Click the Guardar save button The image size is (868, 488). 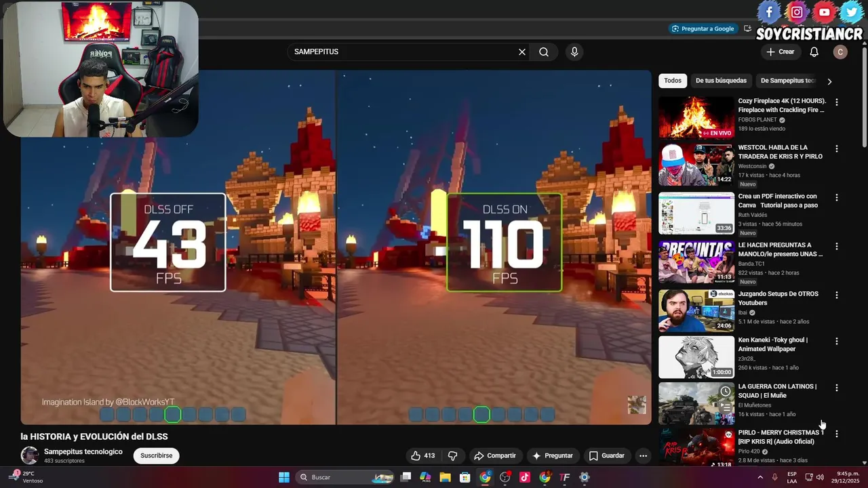[x=607, y=455]
